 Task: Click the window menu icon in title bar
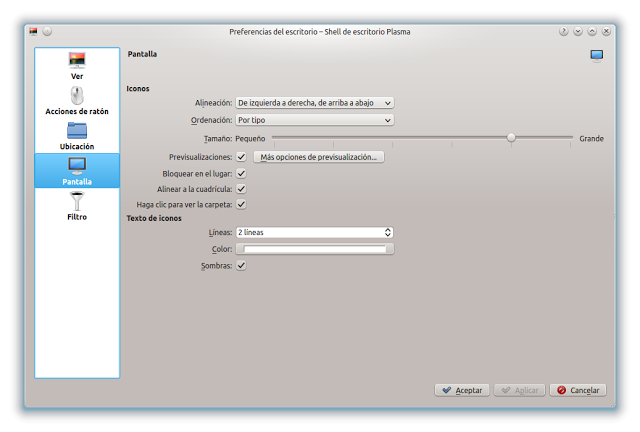(x=33, y=31)
